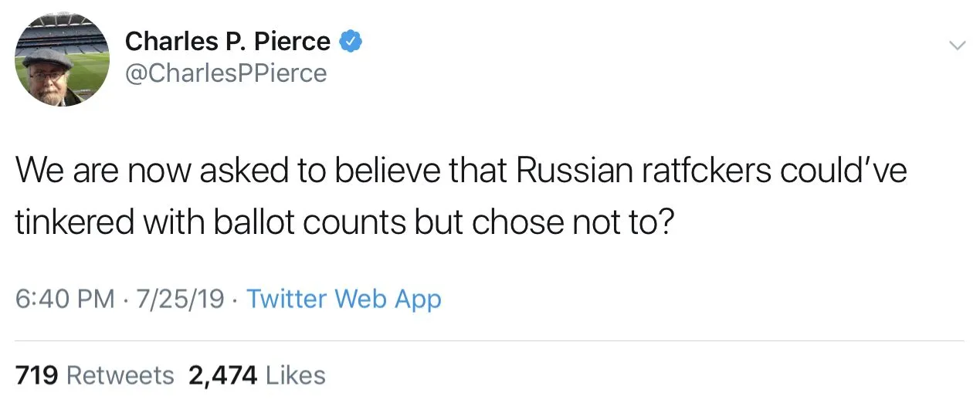Screen dimensions: 980x403
Task: Click the 2,474 likes count number
Action: (x=222, y=375)
